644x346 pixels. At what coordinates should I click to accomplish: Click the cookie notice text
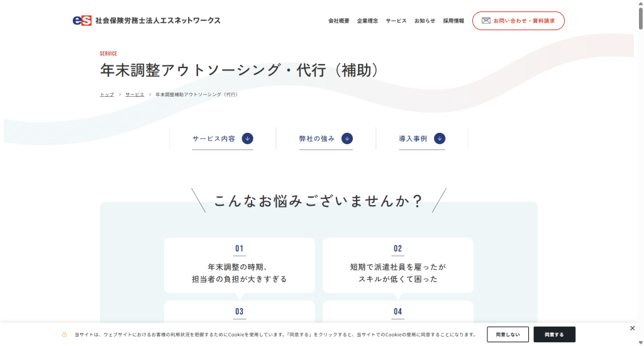(275, 335)
